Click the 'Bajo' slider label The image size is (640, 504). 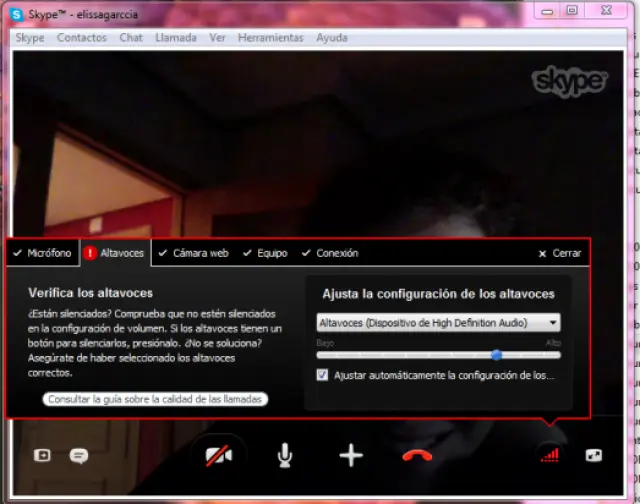(325, 343)
